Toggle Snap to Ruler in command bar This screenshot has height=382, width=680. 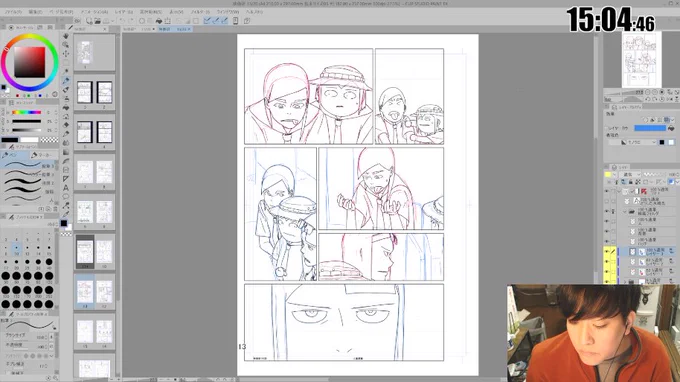207,20
